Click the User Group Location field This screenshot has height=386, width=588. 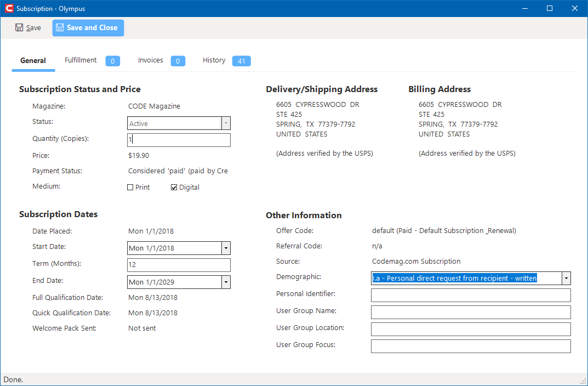(x=471, y=329)
